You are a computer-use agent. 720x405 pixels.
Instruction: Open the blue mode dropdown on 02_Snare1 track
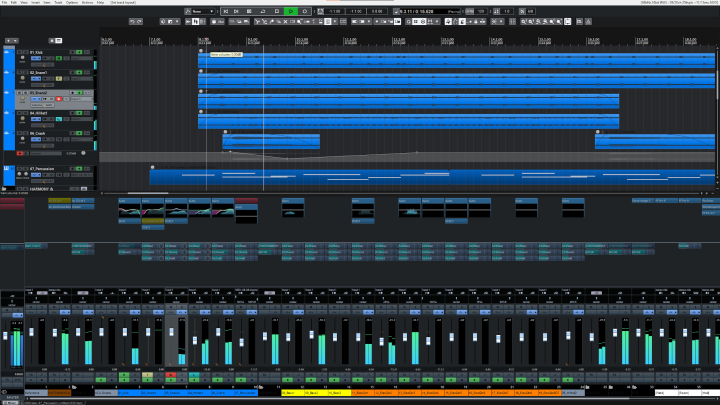(36, 79)
